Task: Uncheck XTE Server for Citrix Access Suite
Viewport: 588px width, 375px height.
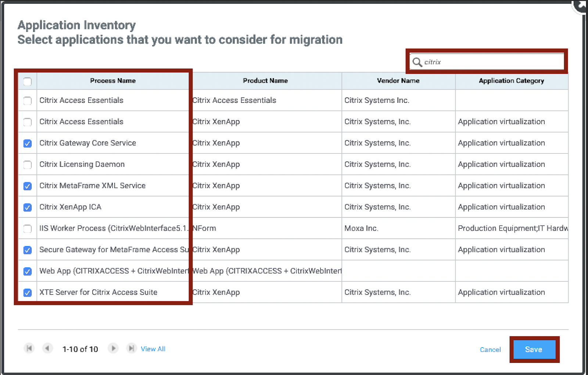Action: pyautogui.click(x=28, y=292)
